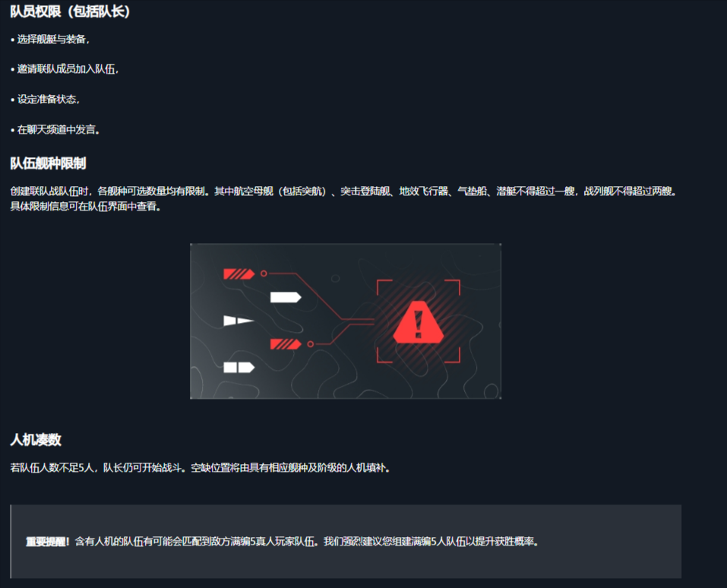Click the 选择舰艇与装备 bullet item
Viewport: 727px width, 588px height.
[50, 40]
